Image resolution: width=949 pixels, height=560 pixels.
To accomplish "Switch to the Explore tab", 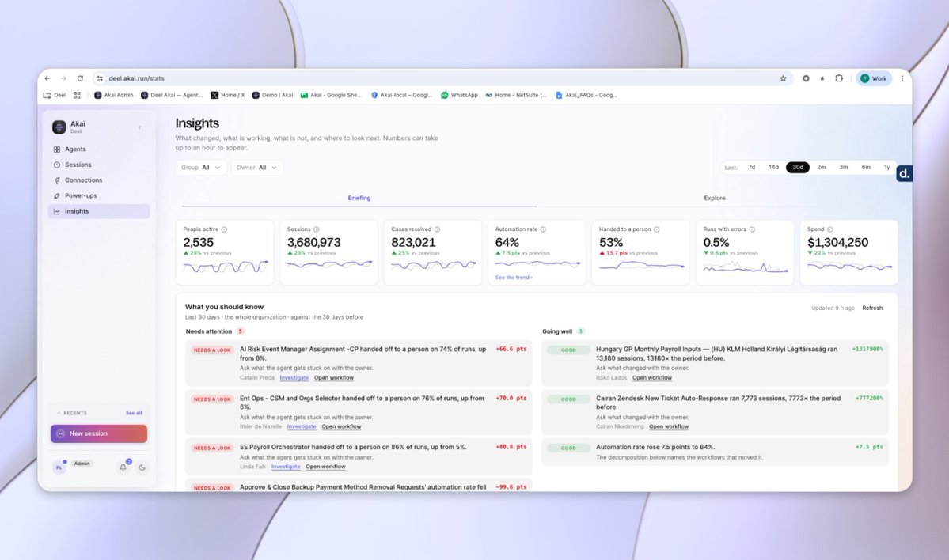I will (x=714, y=198).
